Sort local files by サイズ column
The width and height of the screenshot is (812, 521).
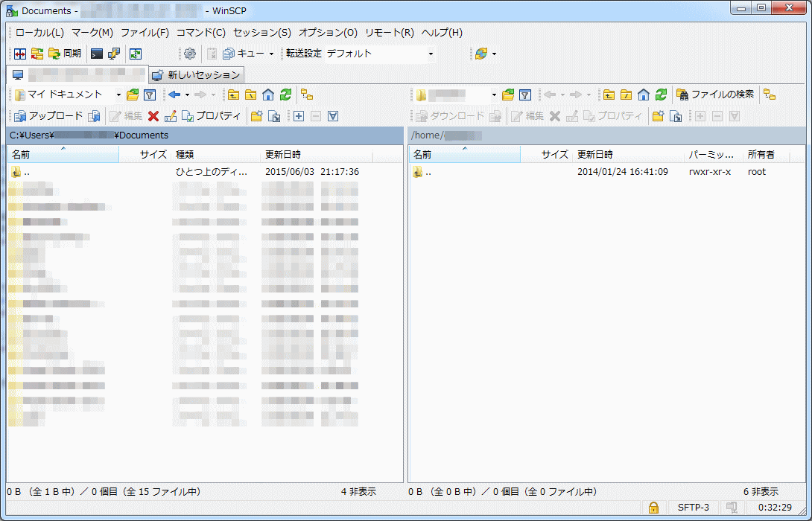145,155
